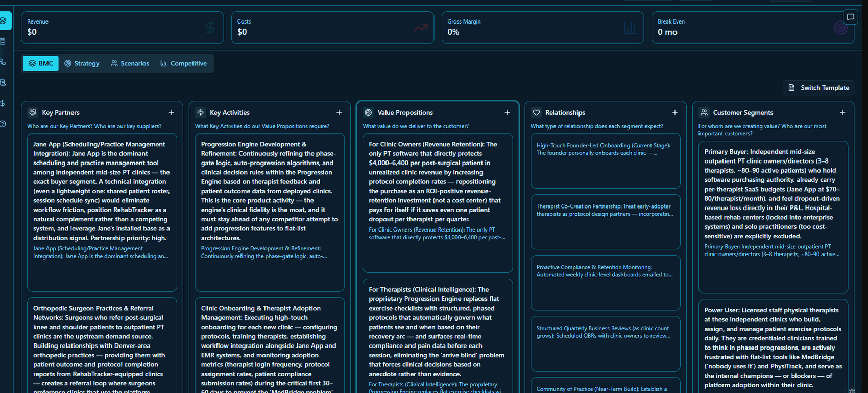
Task: Select the Competitive tab
Action: pos(183,63)
